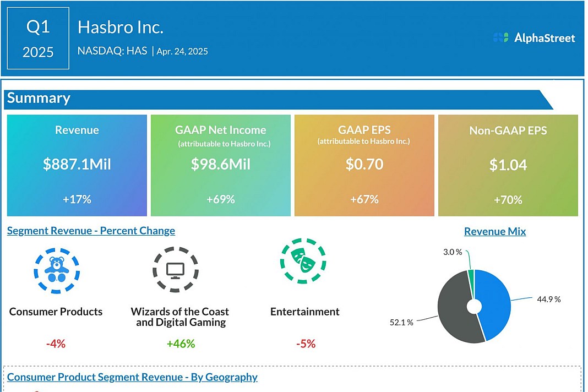
Task: Select the GAAP Net Income card
Action: (x=220, y=165)
